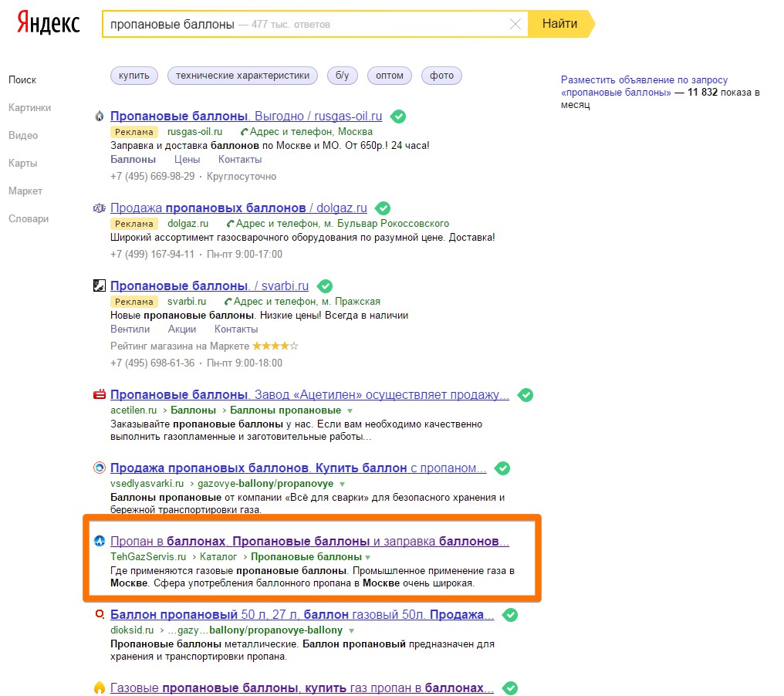Image resolution: width=784 pixels, height=696 pixels.
Task: Focus the search field containing "пропановые баллоны"
Action: [309, 24]
